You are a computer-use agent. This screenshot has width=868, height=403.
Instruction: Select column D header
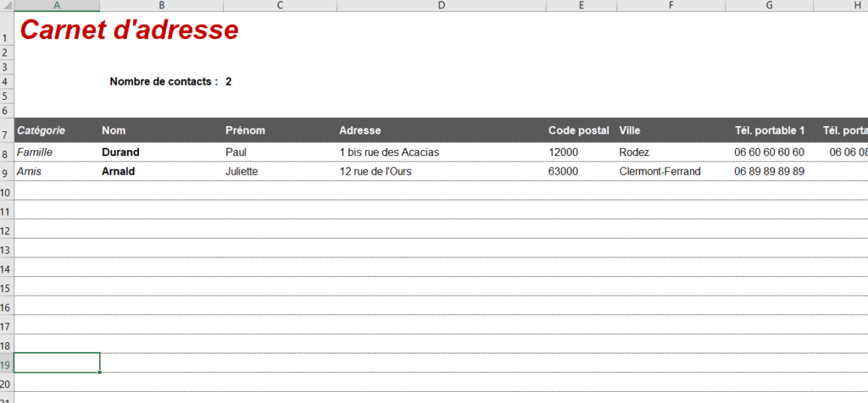[441, 6]
